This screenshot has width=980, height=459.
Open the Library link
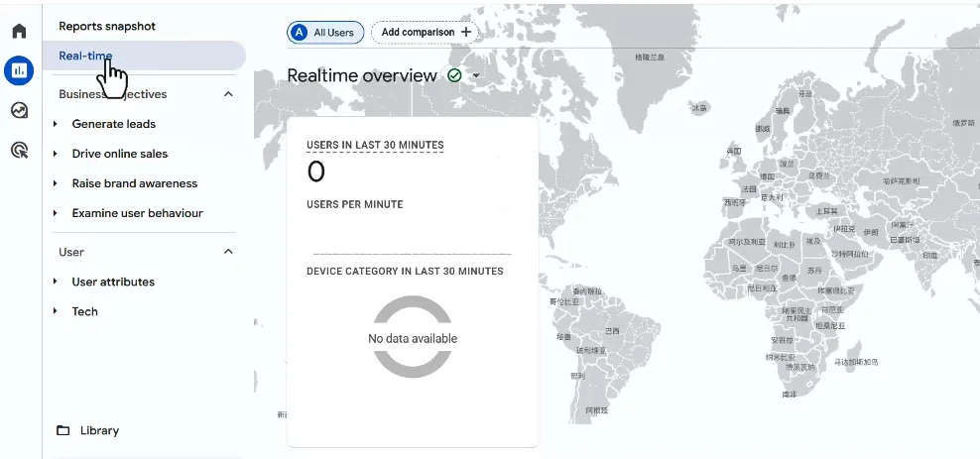[99, 430]
